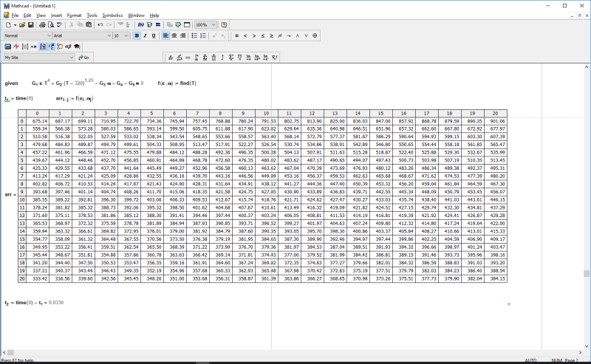The width and height of the screenshot is (591, 364).
Task: Save the worksheet with the floppy disk icon
Action: click(30, 25)
